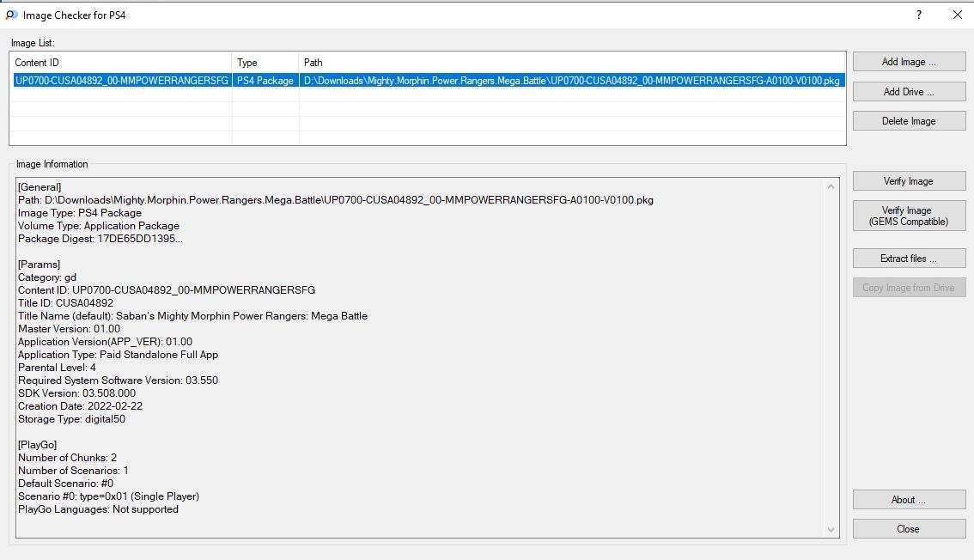
Task: Click scroll down arrow in Image Information
Action: pyautogui.click(x=831, y=530)
